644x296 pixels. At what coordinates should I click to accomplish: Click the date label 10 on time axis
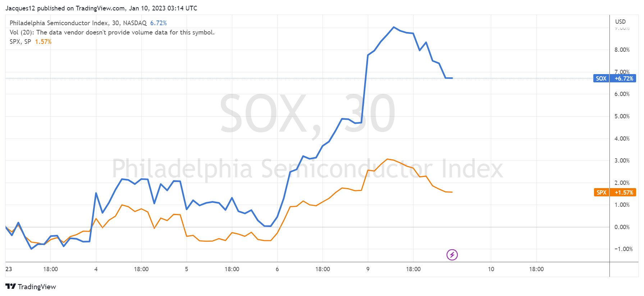click(x=491, y=269)
